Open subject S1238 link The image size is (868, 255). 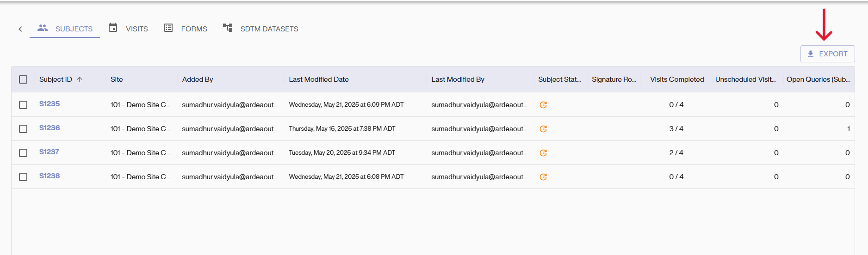coord(50,176)
